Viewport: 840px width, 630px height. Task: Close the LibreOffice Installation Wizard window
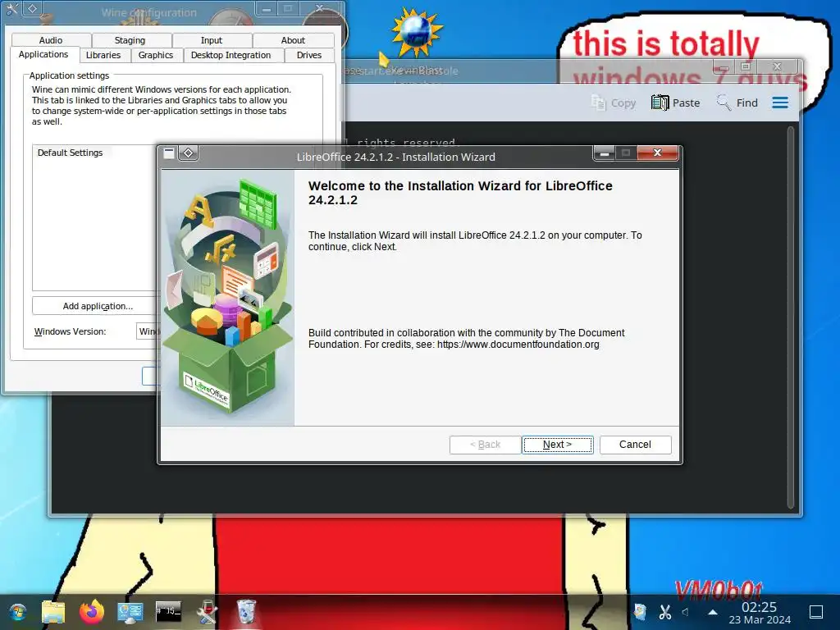pos(657,153)
